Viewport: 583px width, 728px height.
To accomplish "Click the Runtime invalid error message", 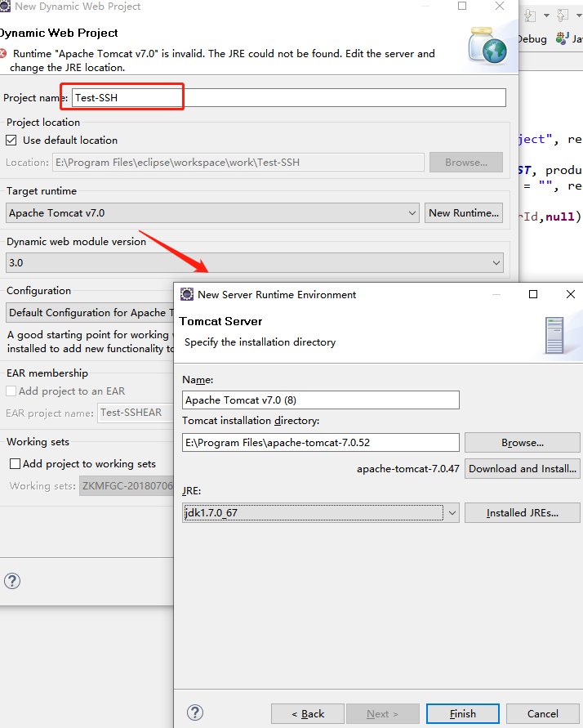I will coord(224,60).
